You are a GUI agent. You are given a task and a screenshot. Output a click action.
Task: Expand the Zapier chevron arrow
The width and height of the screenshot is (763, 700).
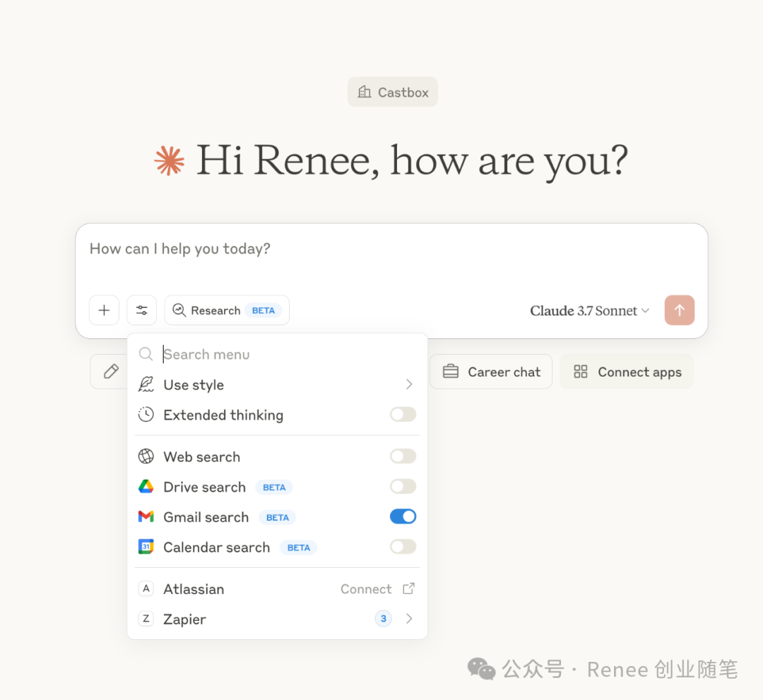coord(409,619)
